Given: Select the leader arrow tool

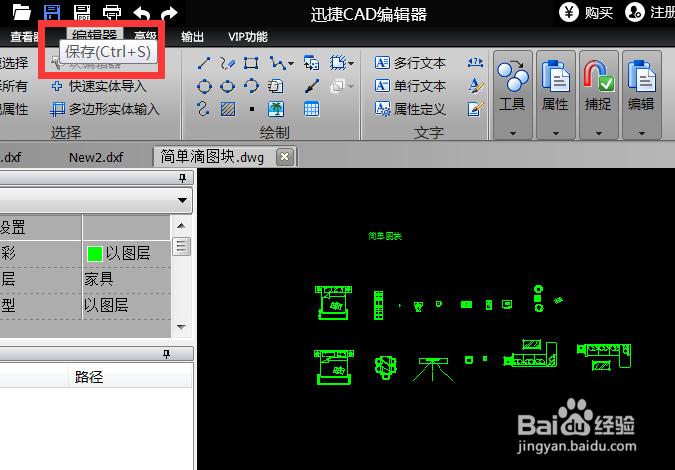Looking at the screenshot, I should pyautogui.click(x=311, y=86).
